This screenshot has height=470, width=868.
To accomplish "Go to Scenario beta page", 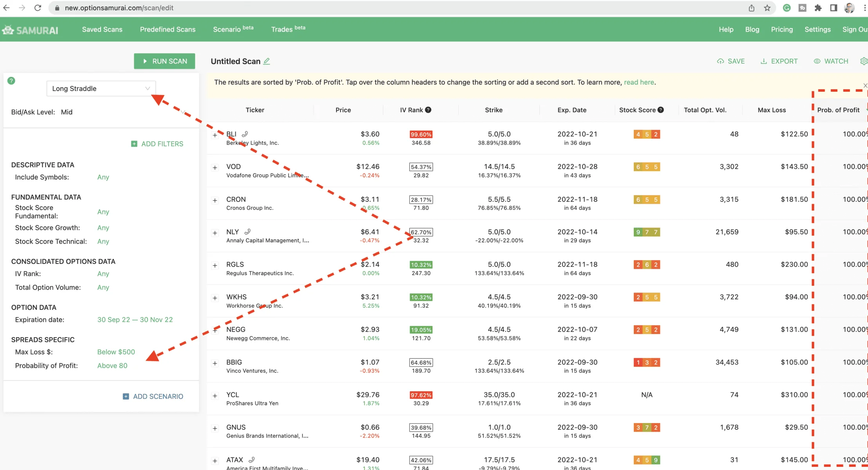I will [x=233, y=29].
